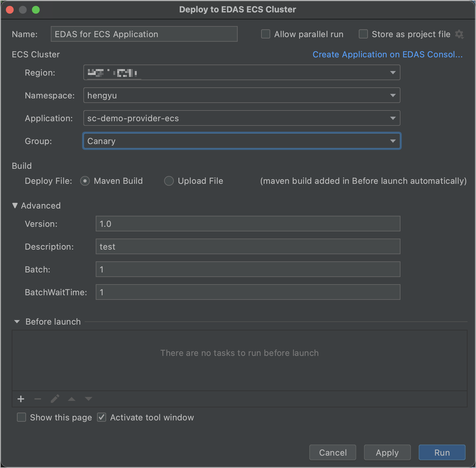Toggle Show this page checkbox
476x468 pixels.
click(21, 417)
